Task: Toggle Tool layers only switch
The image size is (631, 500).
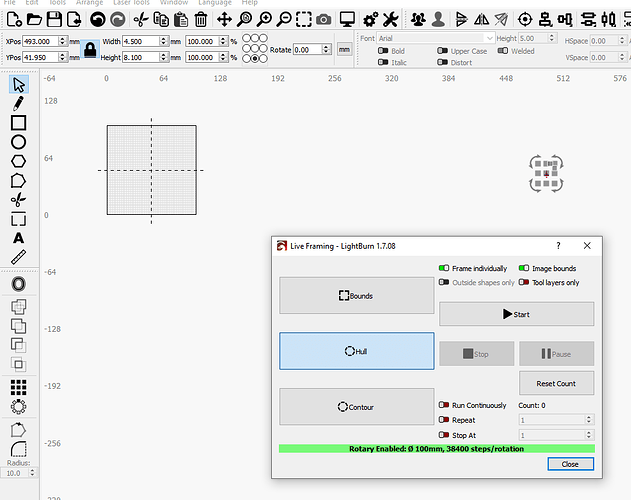Action: 524,282
